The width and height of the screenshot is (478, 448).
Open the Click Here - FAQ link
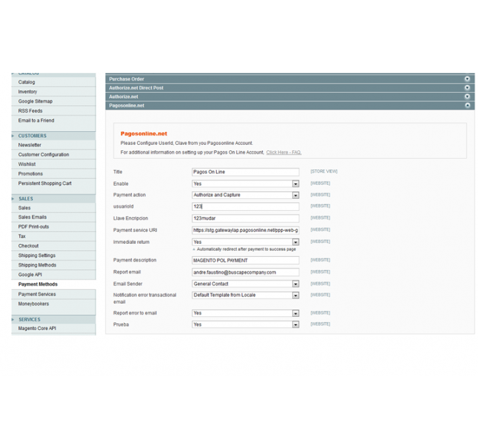point(284,152)
